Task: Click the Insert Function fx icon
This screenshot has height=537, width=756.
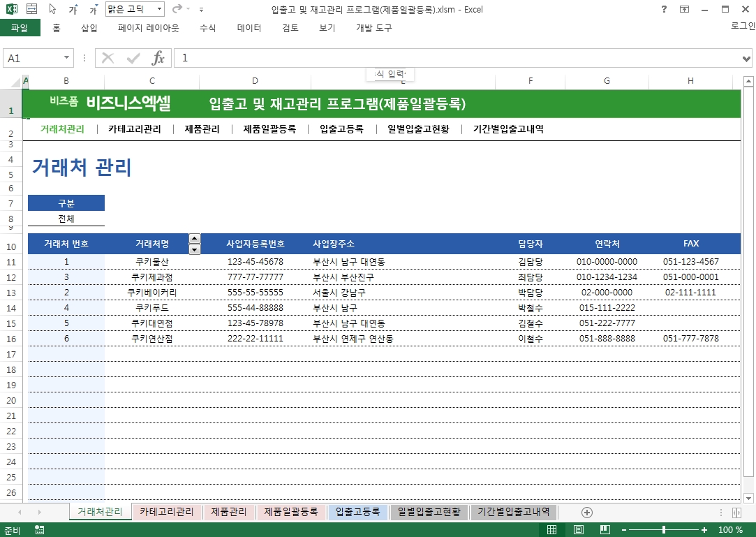Action: tap(158, 59)
